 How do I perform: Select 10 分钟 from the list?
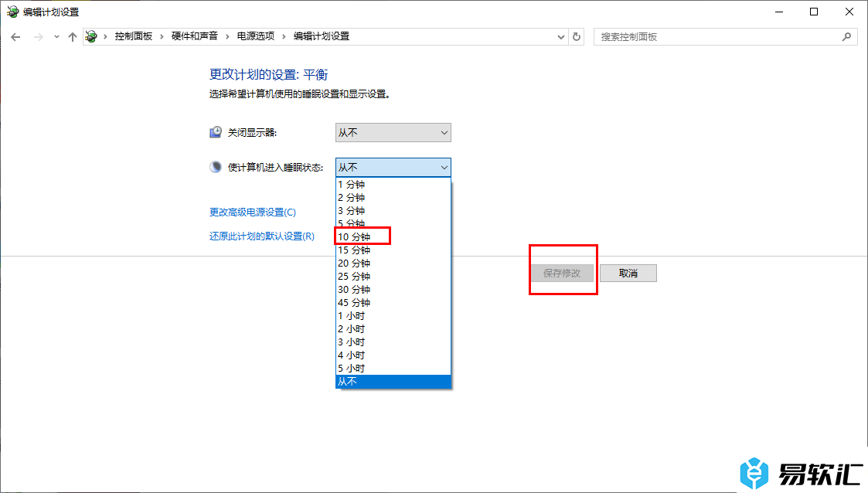point(354,236)
